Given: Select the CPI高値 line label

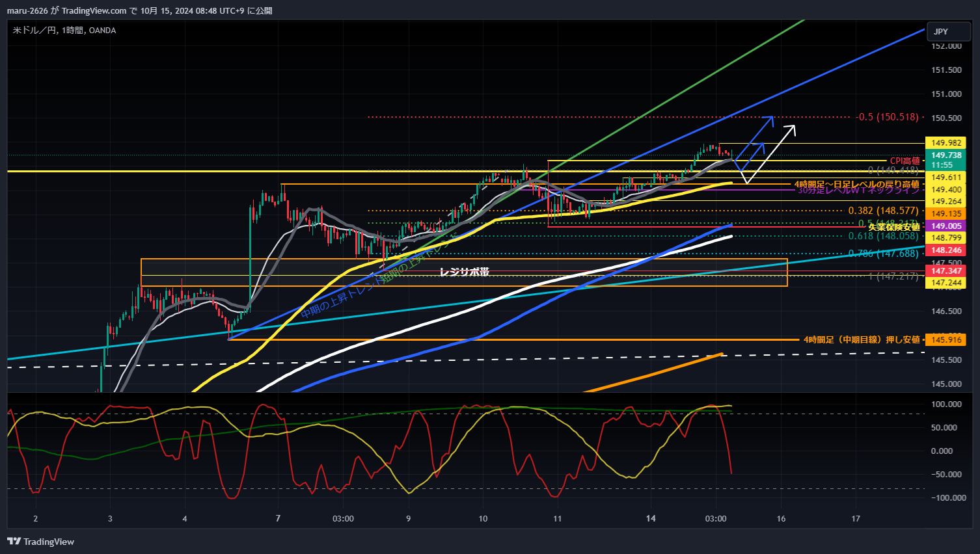Looking at the screenshot, I should pos(905,161).
